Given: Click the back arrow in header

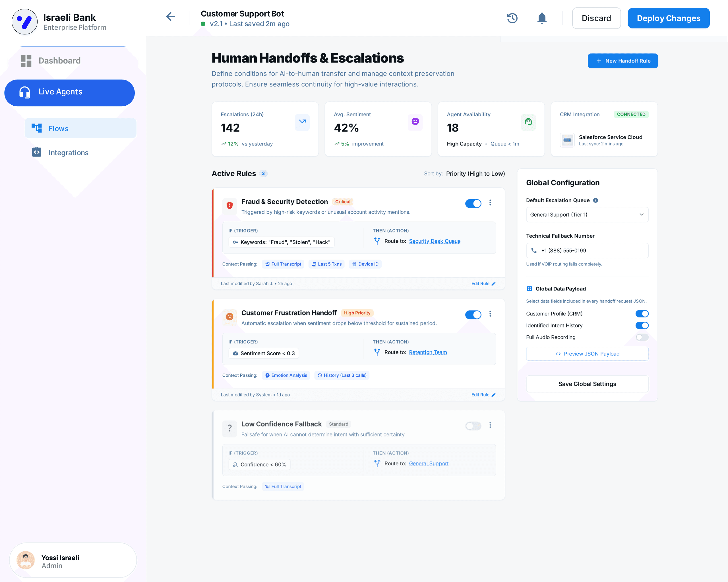Looking at the screenshot, I should (x=171, y=17).
